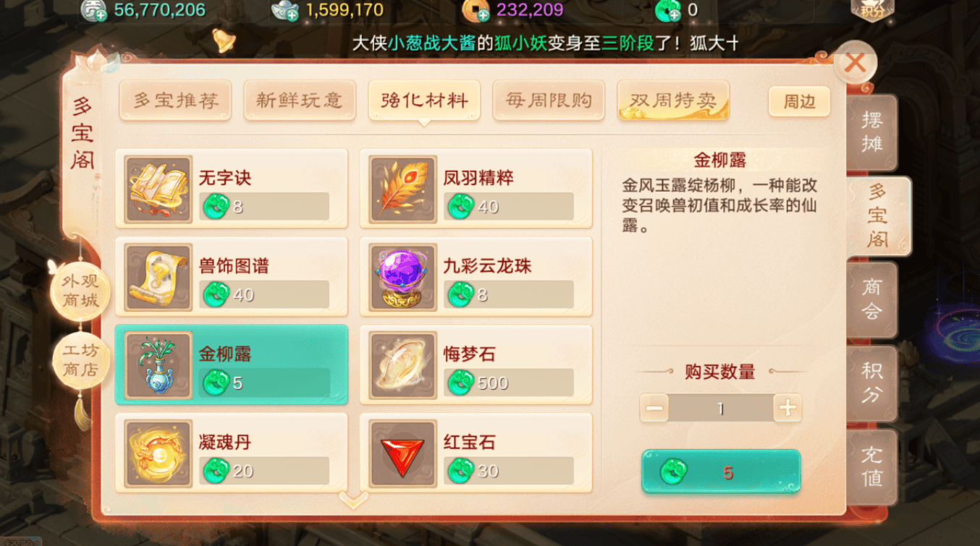This screenshot has width=980, height=546.
Task: Expand item list with bottom chevron
Action: [x=354, y=498]
